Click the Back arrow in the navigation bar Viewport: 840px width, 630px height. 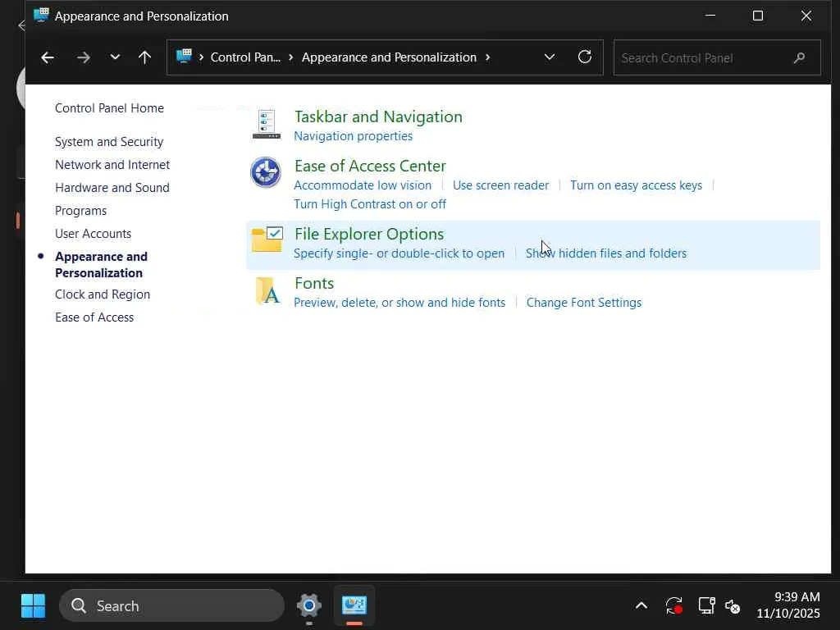tap(47, 57)
